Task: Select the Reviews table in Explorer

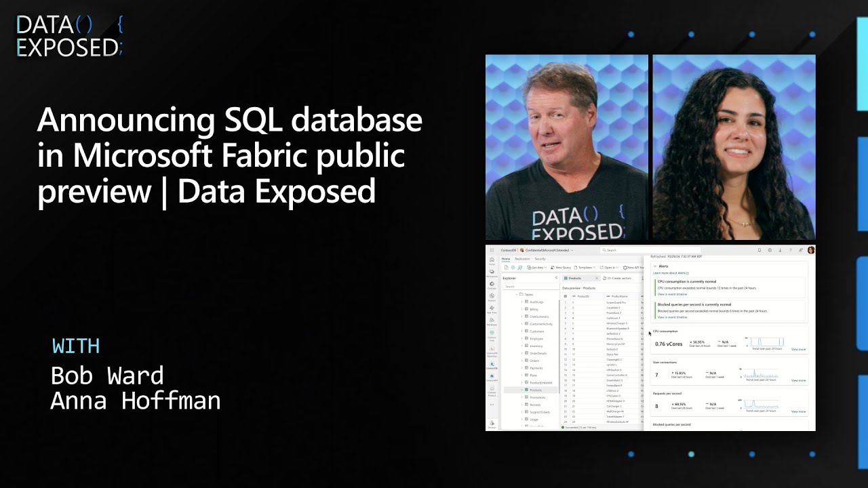Action: pos(535,405)
